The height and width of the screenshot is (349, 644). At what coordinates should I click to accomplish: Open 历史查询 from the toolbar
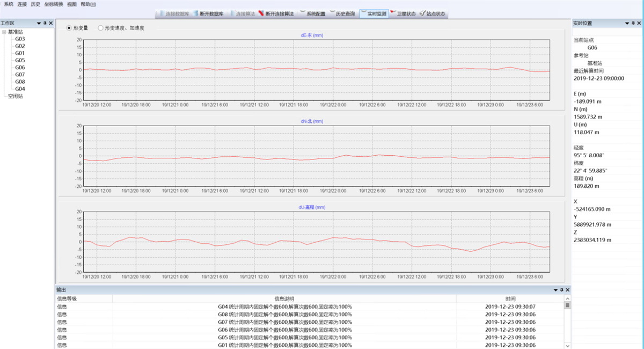click(341, 13)
